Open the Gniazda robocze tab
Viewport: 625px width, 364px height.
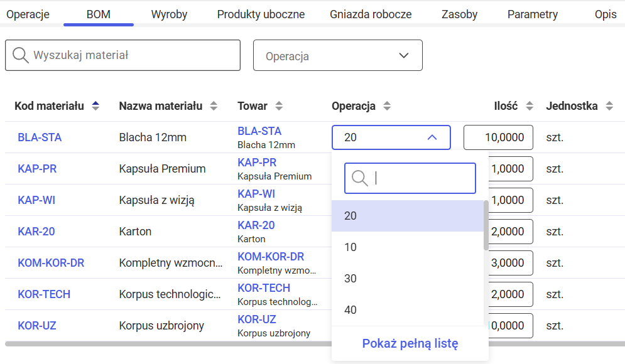click(371, 14)
